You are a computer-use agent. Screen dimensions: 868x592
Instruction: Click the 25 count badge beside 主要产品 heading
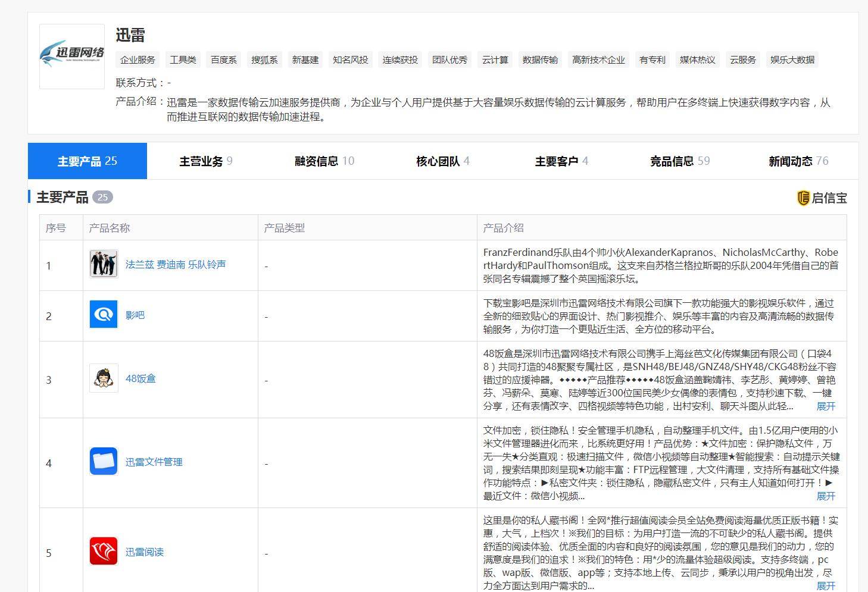coord(102,197)
